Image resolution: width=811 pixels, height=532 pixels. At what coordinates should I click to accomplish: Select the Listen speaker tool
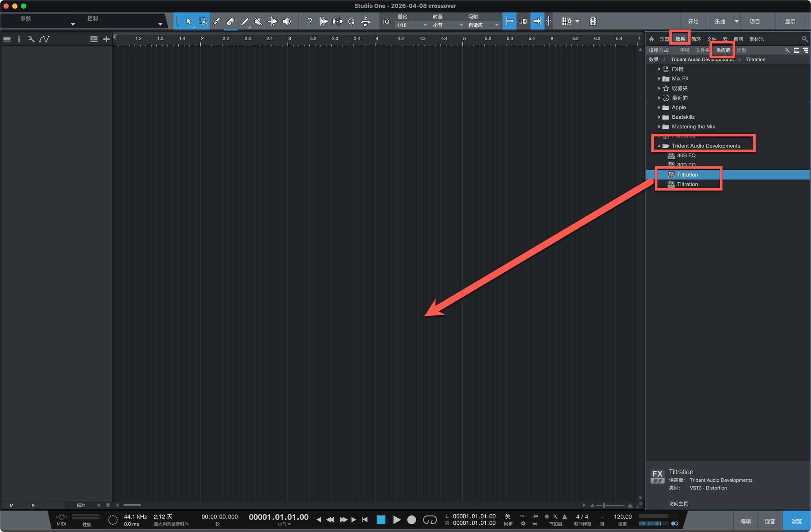coord(286,22)
